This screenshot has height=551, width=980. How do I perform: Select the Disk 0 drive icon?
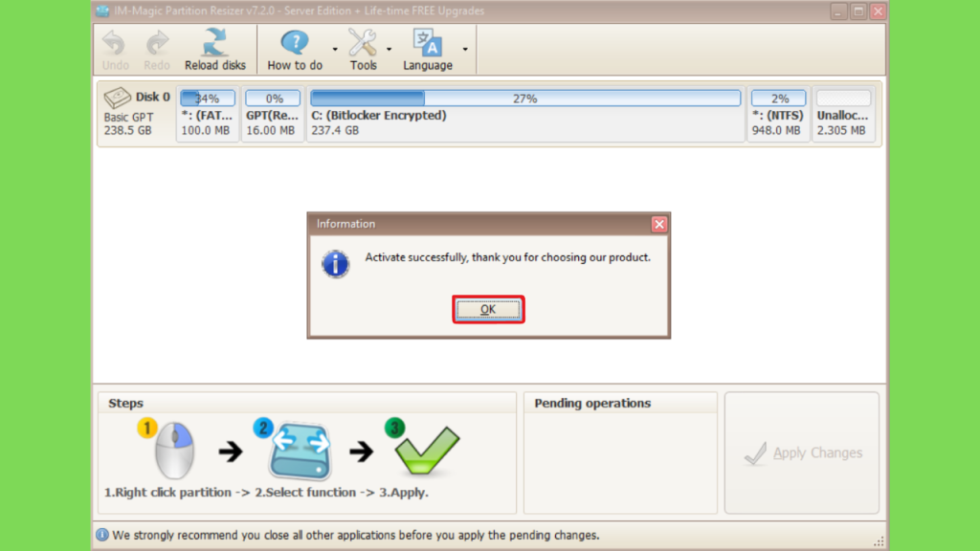click(x=117, y=98)
